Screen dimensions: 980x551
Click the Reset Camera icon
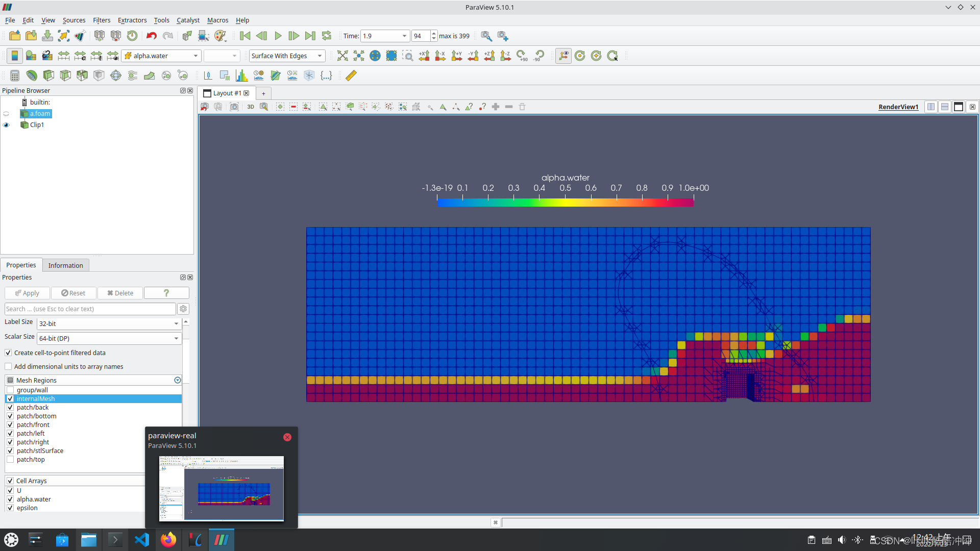[x=342, y=56]
